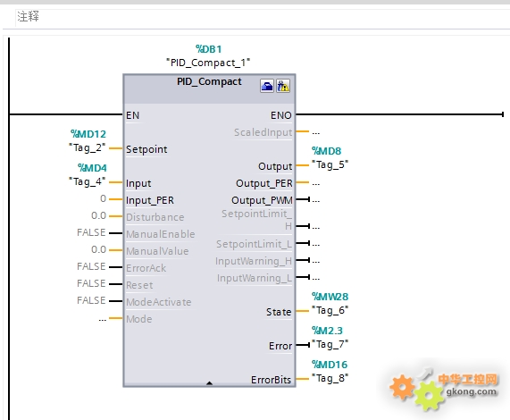The image size is (510, 420).
Task: Select the ErrorAck FALSE value
Action: click(x=91, y=266)
